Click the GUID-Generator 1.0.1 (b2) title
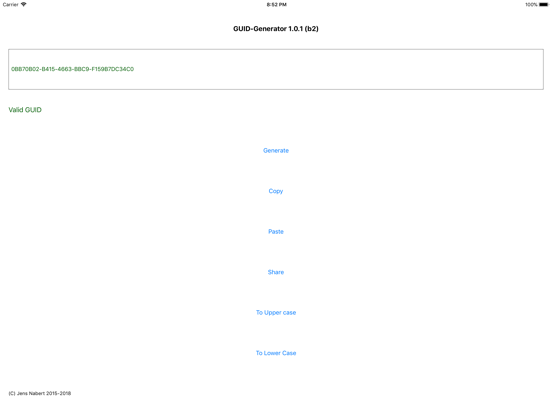Image resolution: width=552 pixels, height=414 pixels. (x=276, y=29)
